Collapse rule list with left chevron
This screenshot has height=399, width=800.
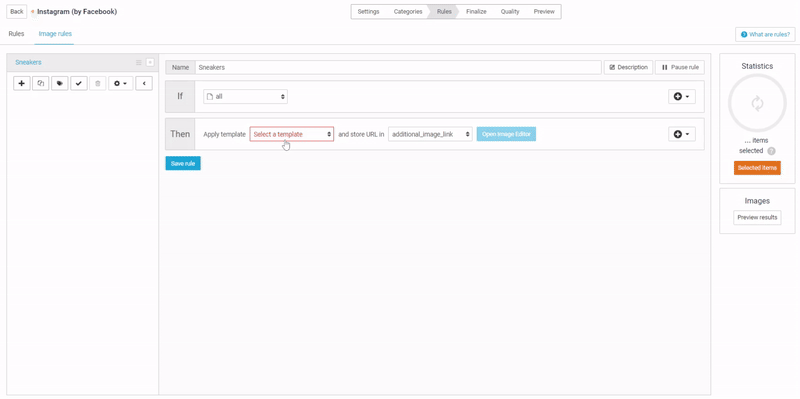[x=144, y=83]
